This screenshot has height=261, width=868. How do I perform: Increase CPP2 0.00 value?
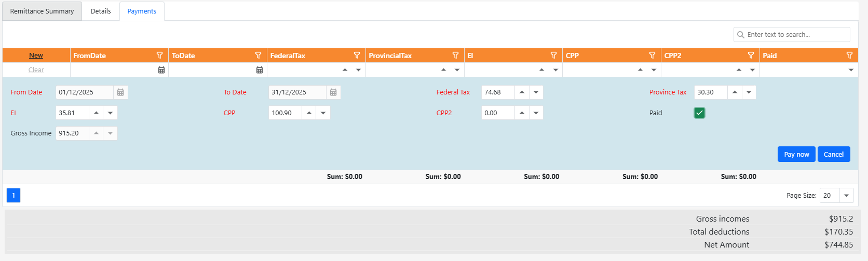pyautogui.click(x=522, y=113)
